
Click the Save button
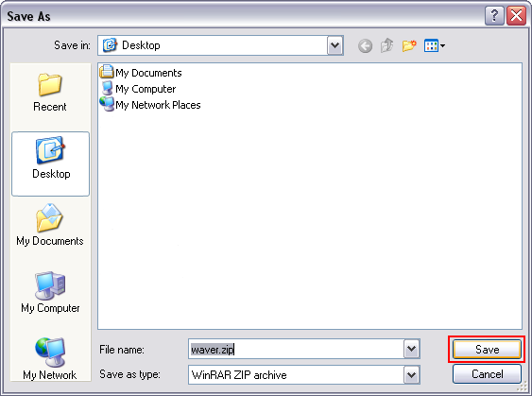[x=487, y=349]
